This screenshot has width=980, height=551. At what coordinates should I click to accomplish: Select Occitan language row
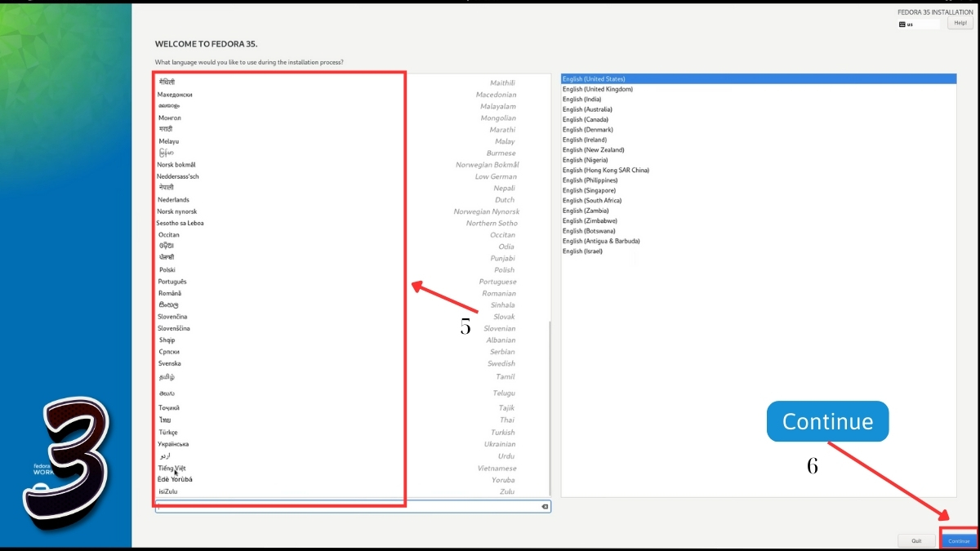pos(351,235)
